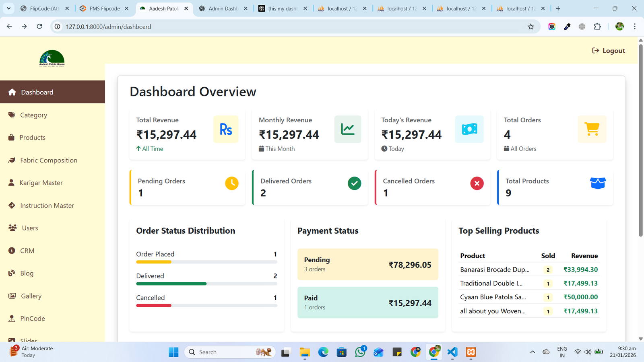Screen dimensions: 644x362
Task: Go to Products in the sidebar
Action: 32,138
